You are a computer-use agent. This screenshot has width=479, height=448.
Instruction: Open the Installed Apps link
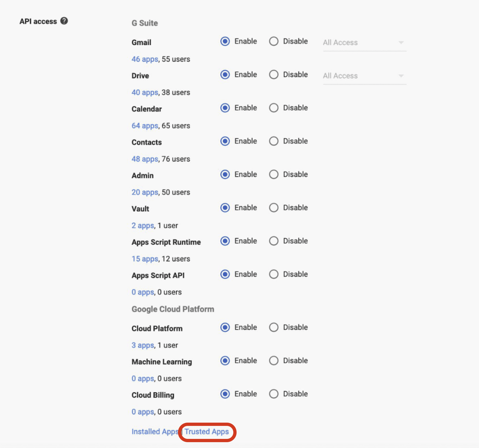point(155,432)
